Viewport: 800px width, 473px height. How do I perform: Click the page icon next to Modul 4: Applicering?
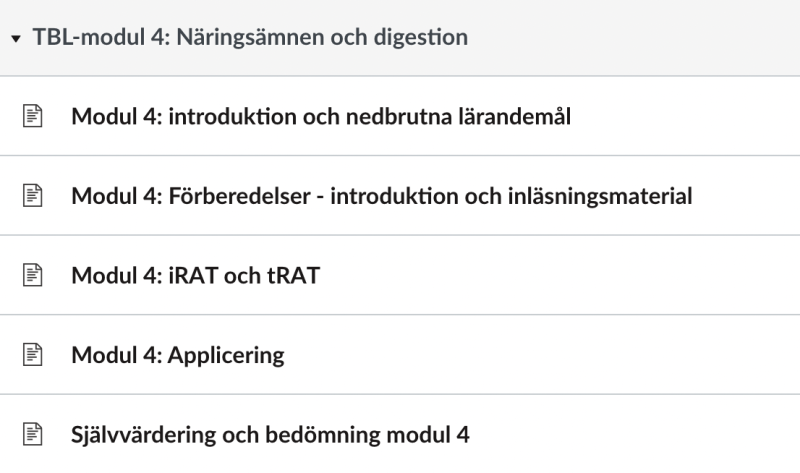click(x=33, y=355)
